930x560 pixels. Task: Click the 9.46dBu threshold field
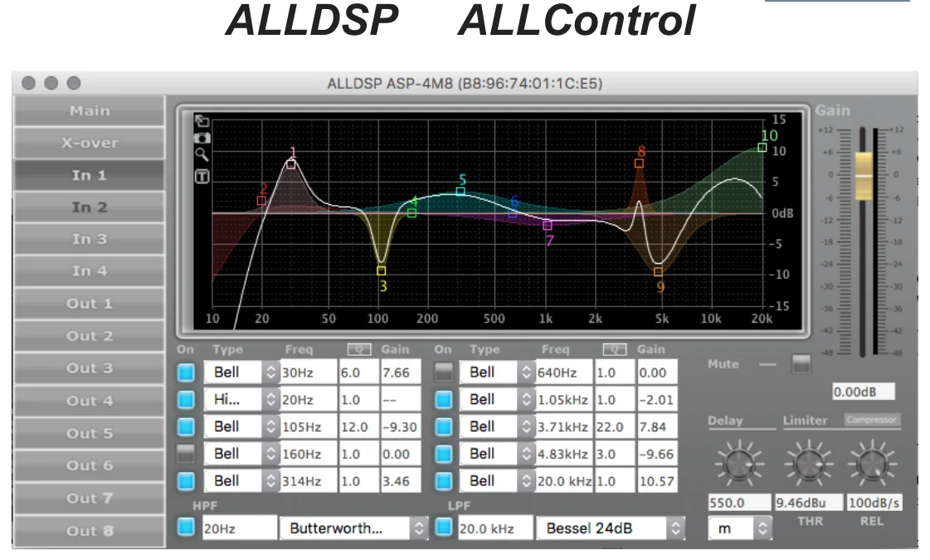(x=809, y=503)
